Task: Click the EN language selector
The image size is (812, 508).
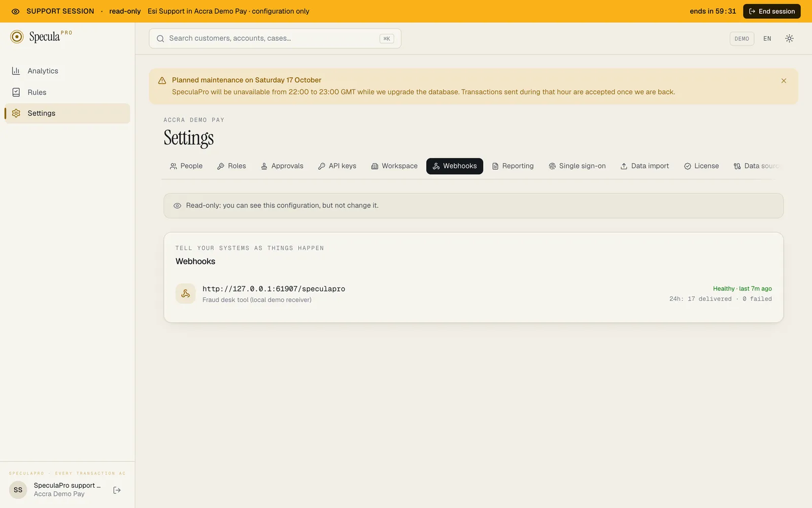Action: (767, 39)
